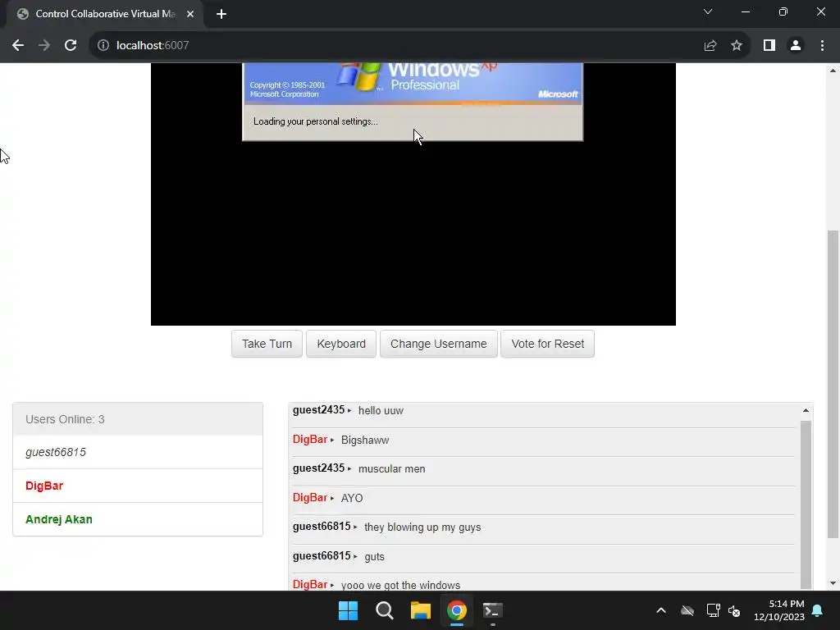Click Change Username button
Image resolution: width=840 pixels, height=630 pixels.
coord(439,344)
